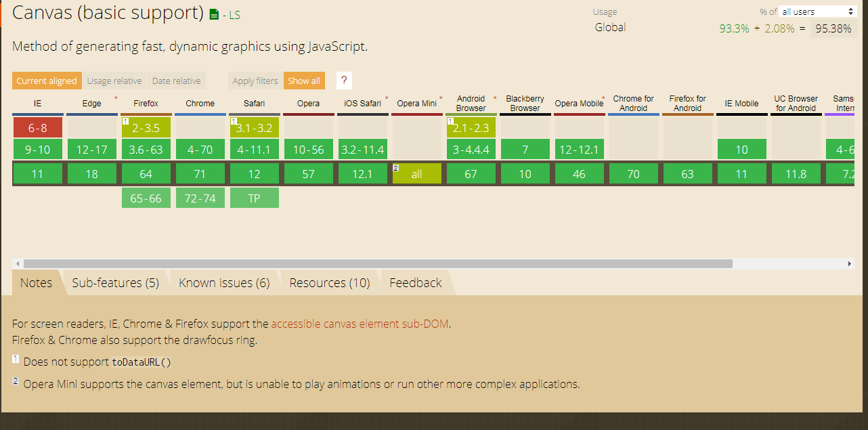Click the question mark help button
The image size is (868, 430).
344,81
